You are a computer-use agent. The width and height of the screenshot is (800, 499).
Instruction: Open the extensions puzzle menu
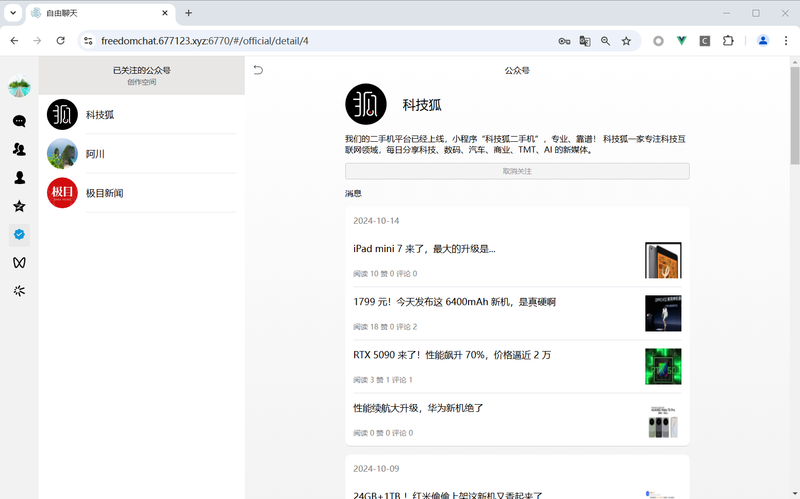tap(728, 41)
